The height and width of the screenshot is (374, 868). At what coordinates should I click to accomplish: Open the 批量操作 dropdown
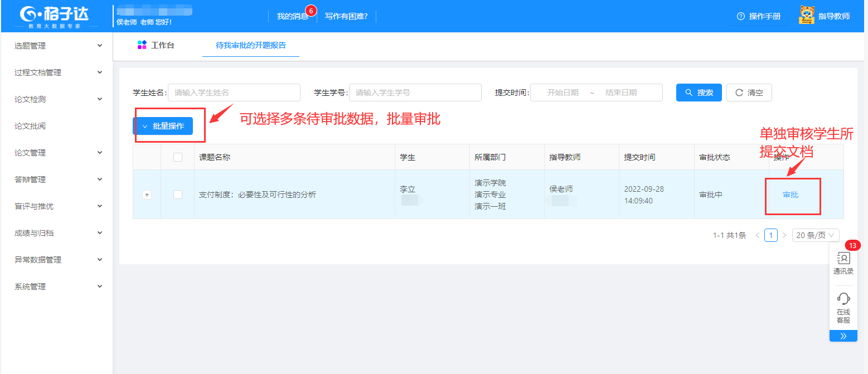tap(163, 126)
